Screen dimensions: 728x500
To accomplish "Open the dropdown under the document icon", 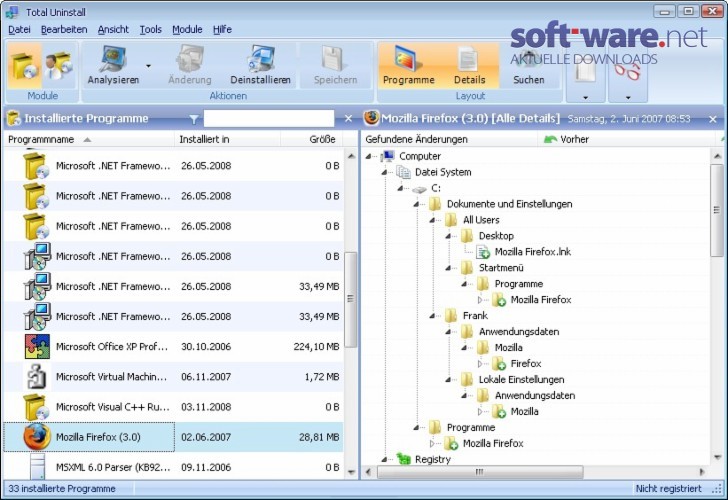I will tap(585, 97).
